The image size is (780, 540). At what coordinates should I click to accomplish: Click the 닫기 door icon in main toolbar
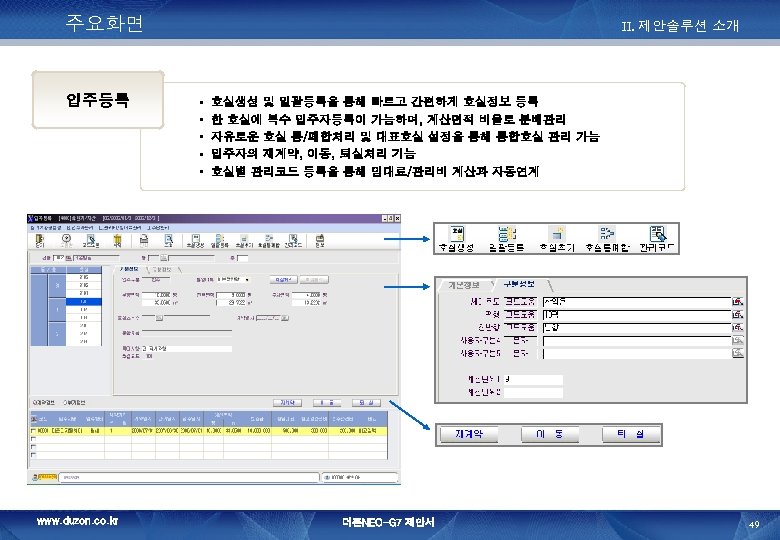pyautogui.click(x=39, y=240)
